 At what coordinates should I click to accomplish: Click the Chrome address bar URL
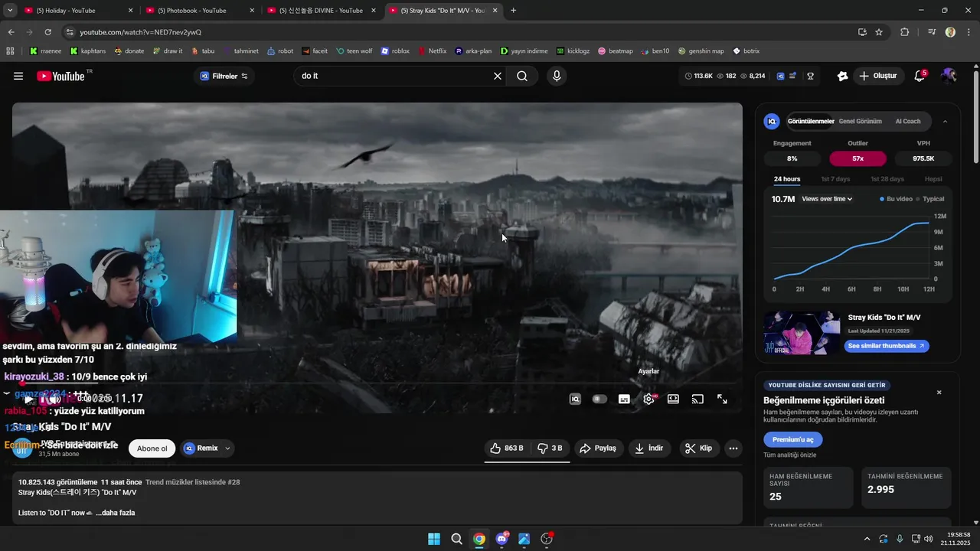click(x=141, y=32)
